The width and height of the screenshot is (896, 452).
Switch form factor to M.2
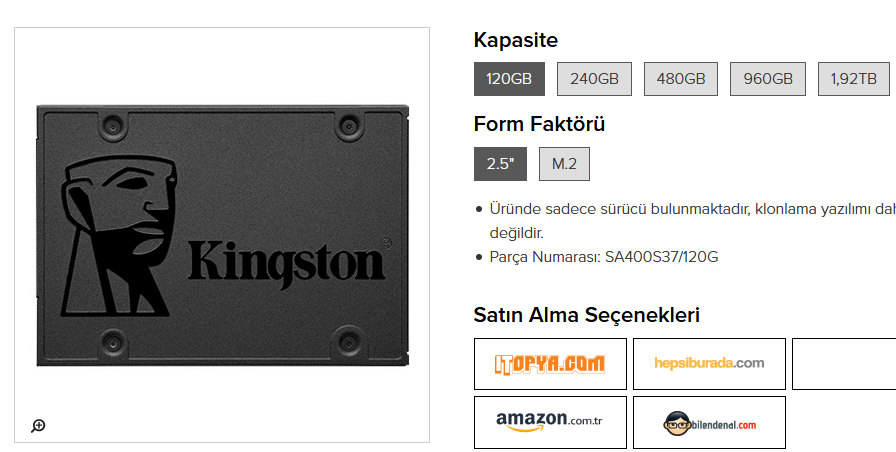[564, 164]
